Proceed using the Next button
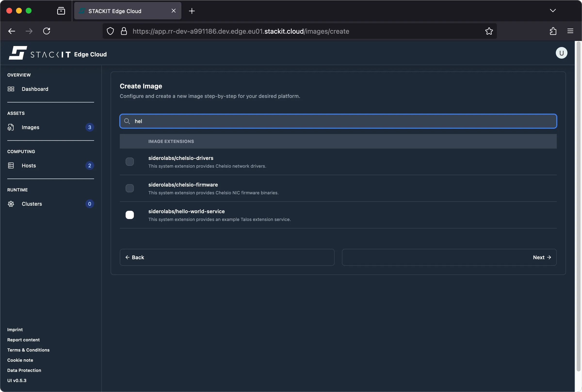This screenshot has height=392, width=582. tap(542, 257)
